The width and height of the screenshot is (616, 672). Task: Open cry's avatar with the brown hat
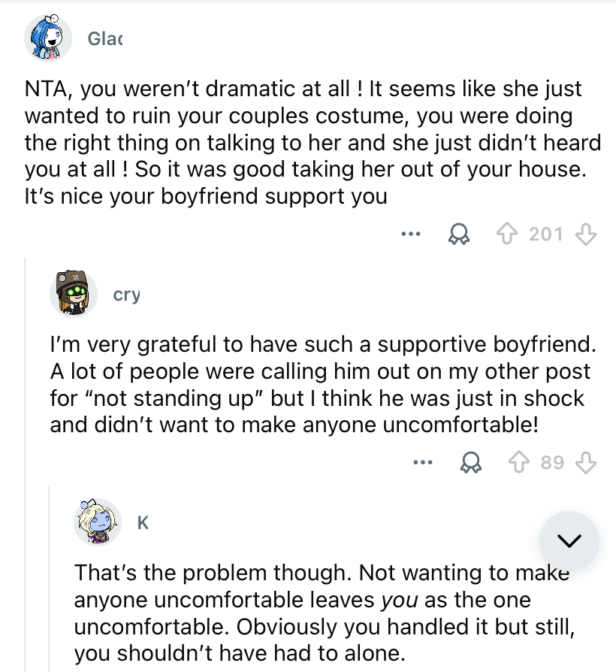73,295
